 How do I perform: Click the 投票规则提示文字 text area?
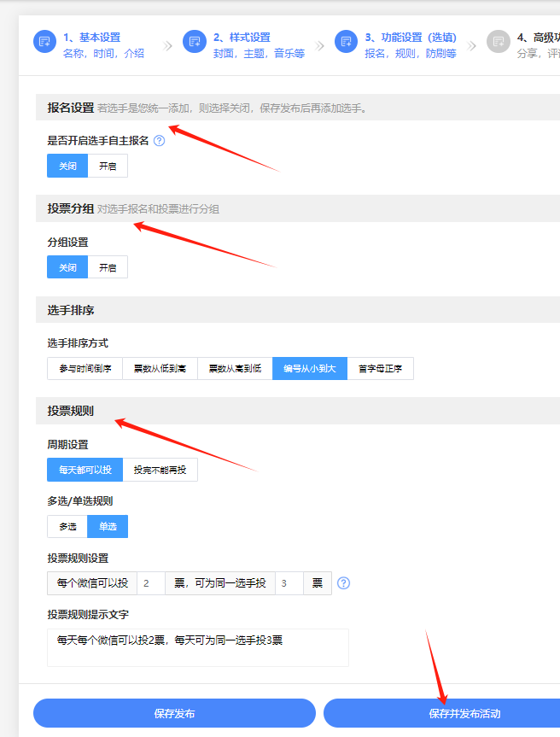(x=198, y=647)
